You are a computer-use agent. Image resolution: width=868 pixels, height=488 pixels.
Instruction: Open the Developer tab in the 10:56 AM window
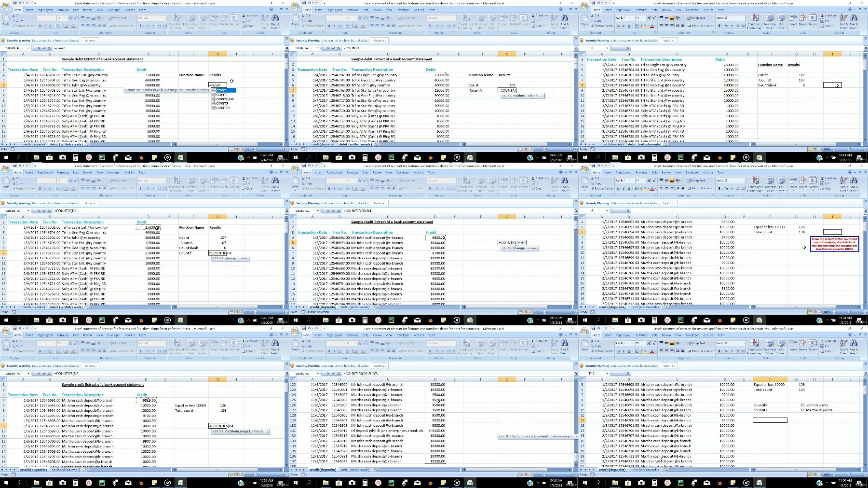(114, 335)
